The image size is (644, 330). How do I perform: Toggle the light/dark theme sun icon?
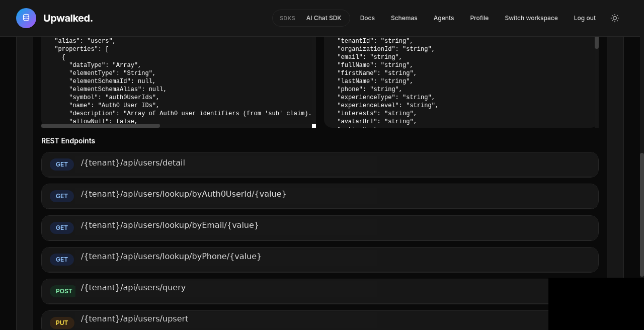click(x=615, y=18)
